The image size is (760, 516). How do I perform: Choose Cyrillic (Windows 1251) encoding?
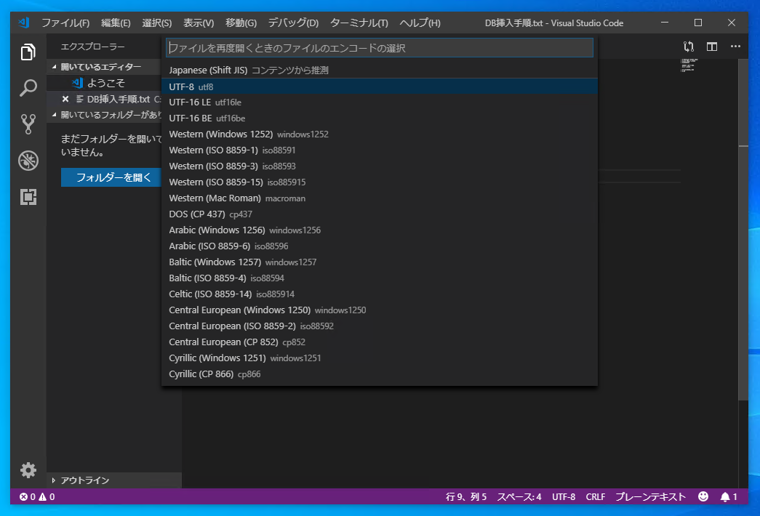pos(380,358)
